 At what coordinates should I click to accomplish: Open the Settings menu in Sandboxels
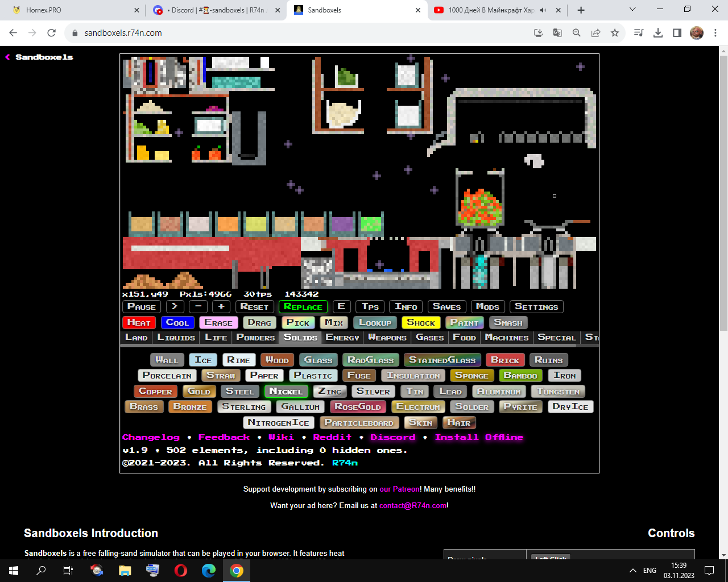[536, 307]
